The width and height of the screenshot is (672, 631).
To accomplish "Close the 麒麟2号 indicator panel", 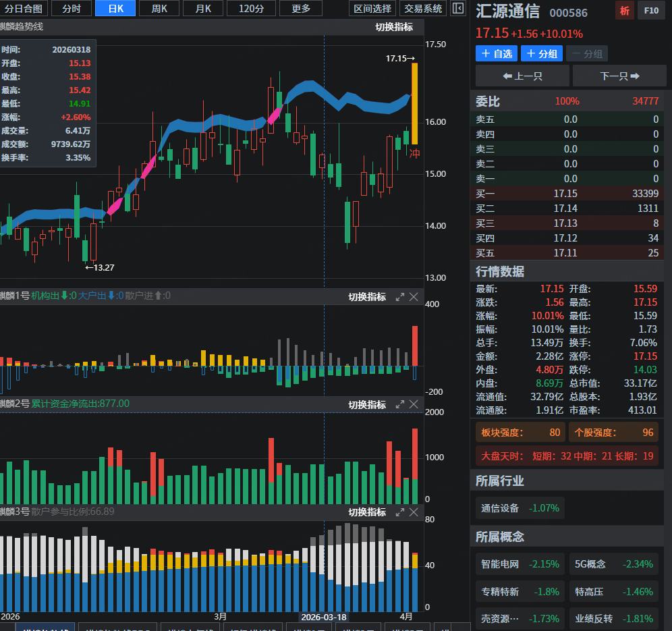I will pos(414,404).
